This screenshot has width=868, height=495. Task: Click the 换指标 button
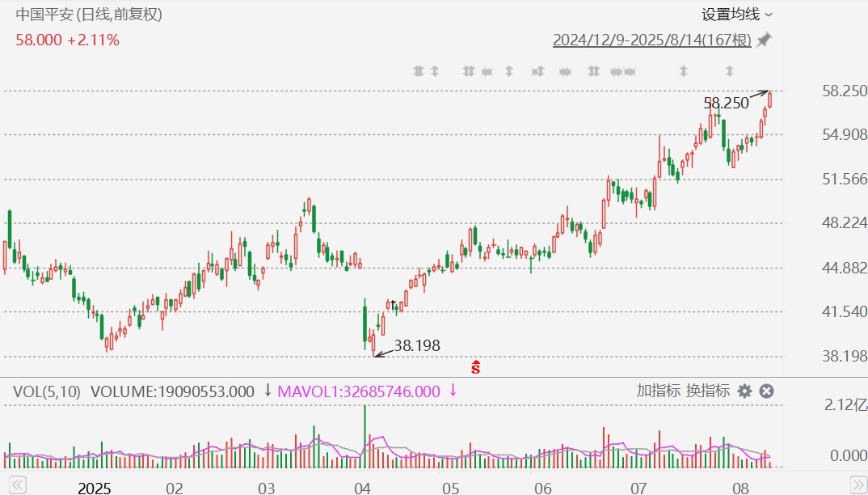[x=708, y=391]
